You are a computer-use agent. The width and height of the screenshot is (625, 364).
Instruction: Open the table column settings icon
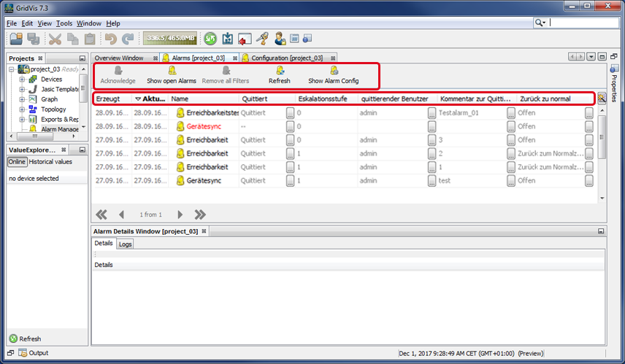pos(602,98)
